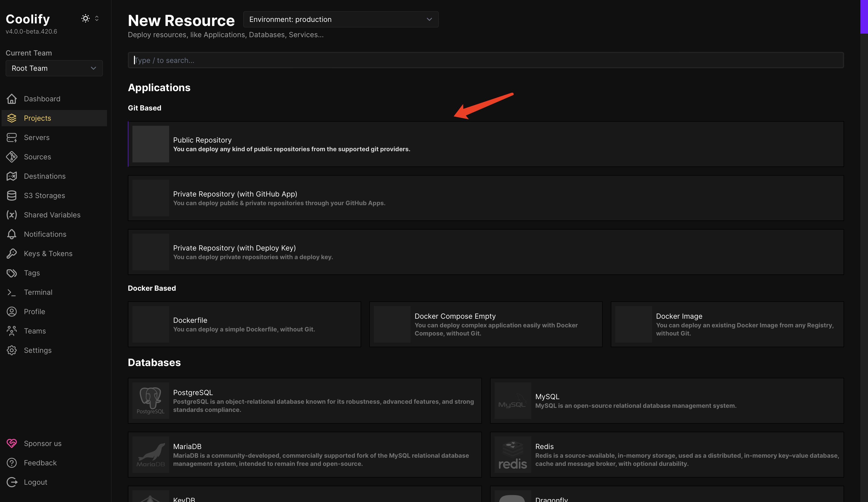868x502 pixels.
Task: Select the PostgreSQL database card
Action: pos(305,401)
